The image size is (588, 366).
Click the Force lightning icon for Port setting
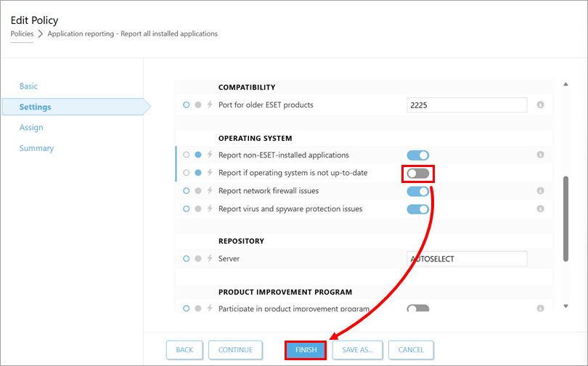tap(210, 105)
